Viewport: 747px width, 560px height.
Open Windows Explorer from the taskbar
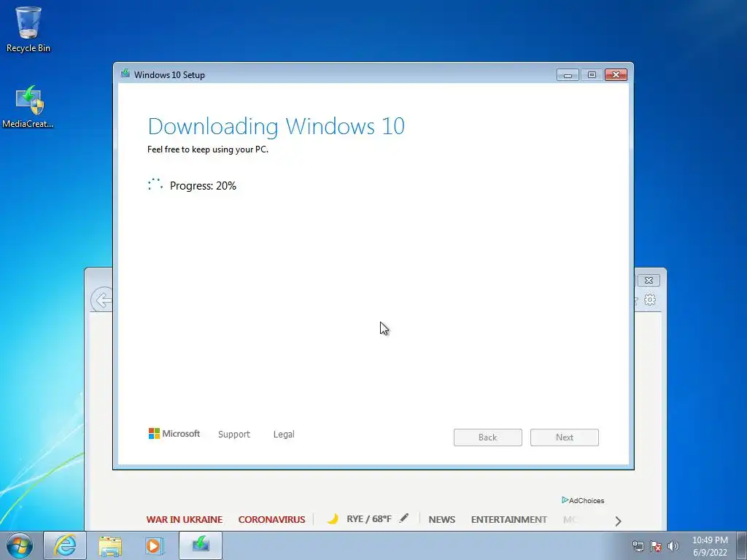click(x=110, y=545)
